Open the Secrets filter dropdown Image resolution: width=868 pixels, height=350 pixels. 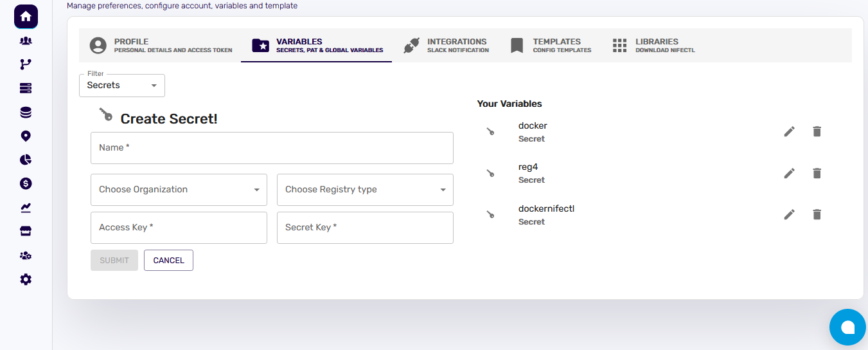[x=122, y=86]
